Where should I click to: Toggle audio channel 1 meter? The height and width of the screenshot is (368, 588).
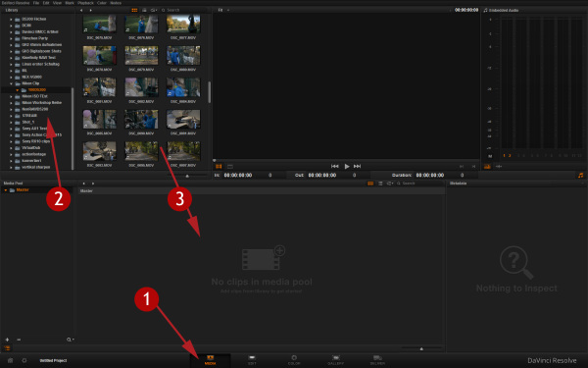(x=504, y=155)
